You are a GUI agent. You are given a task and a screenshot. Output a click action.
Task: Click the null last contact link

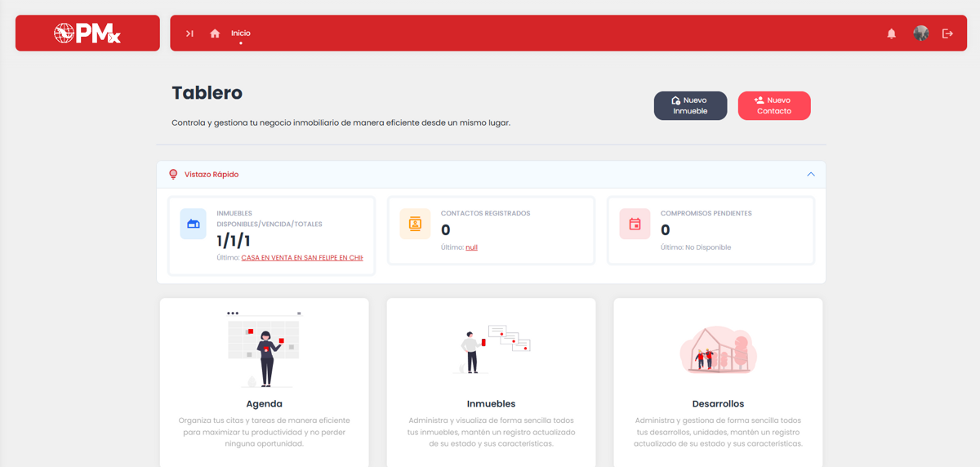coord(471,247)
